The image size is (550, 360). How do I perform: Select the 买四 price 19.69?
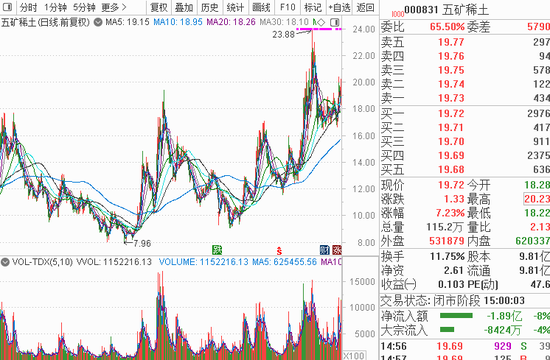pyautogui.click(x=451, y=155)
